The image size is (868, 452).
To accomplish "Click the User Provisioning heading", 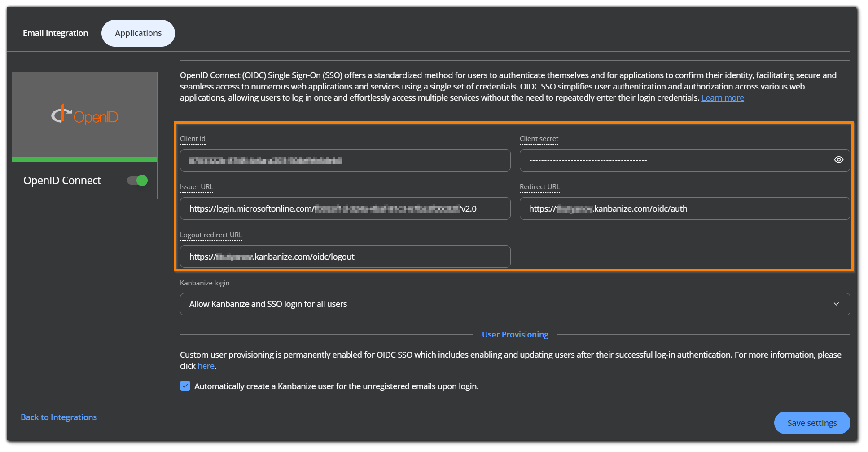I will (x=515, y=335).
